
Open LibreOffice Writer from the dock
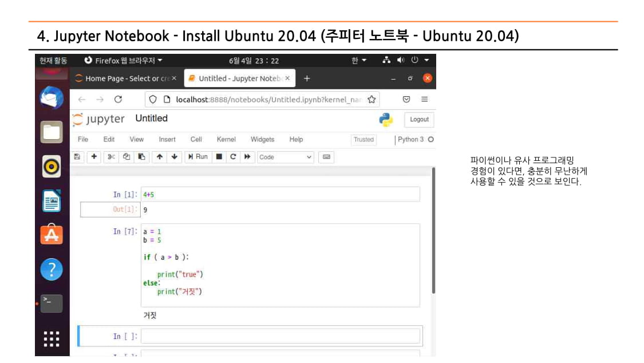52,201
